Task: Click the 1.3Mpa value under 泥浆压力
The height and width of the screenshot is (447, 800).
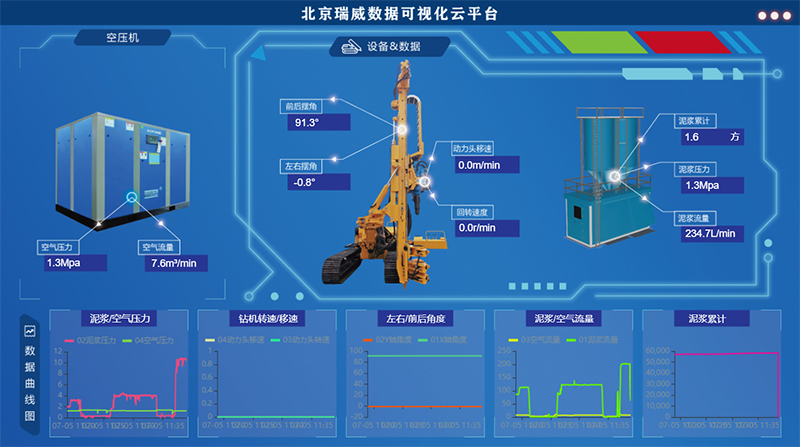Action: coord(712,185)
